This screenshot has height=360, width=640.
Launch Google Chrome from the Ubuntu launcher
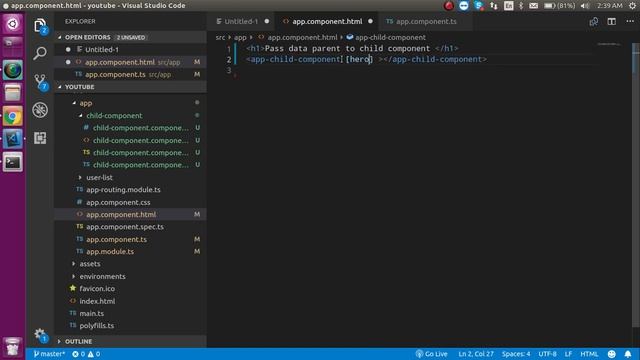(13, 117)
